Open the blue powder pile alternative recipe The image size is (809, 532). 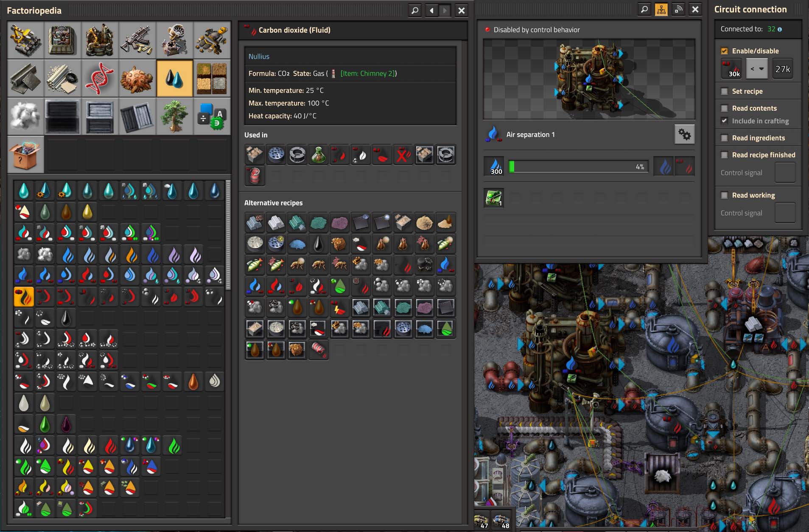pyautogui.click(x=297, y=244)
